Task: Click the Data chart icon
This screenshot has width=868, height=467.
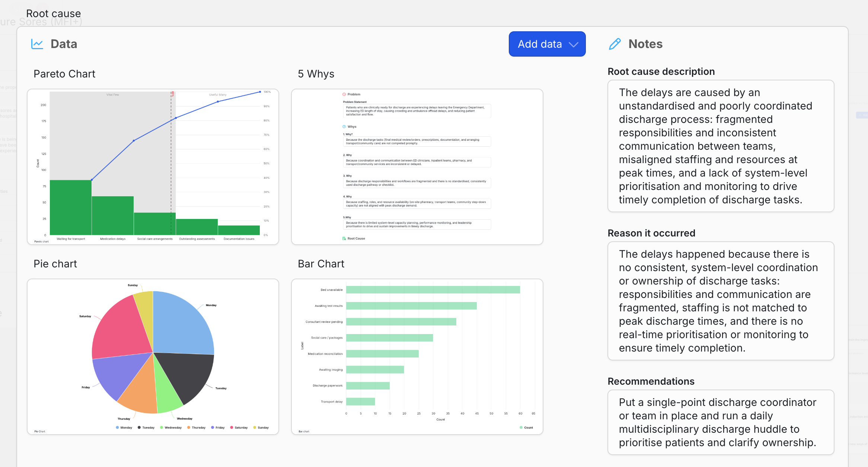Action: click(x=37, y=44)
